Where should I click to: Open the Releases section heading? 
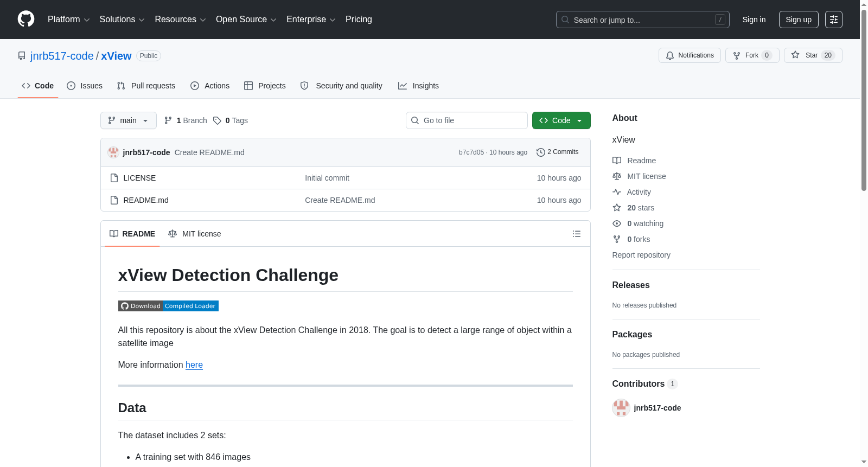[x=631, y=285]
